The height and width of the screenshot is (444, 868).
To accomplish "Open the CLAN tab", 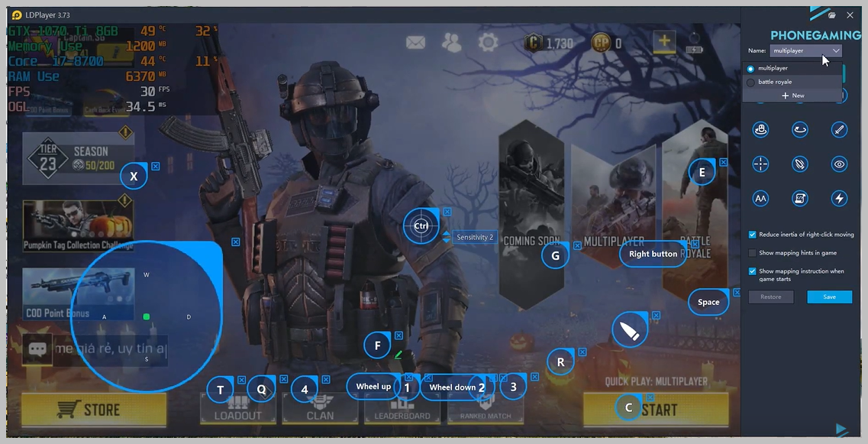I will (x=320, y=409).
